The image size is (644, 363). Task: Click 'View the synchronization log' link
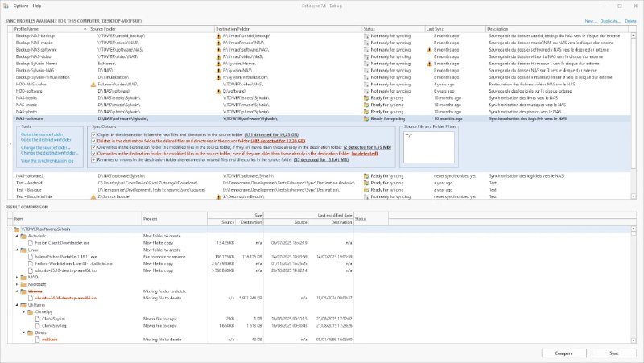(47, 160)
